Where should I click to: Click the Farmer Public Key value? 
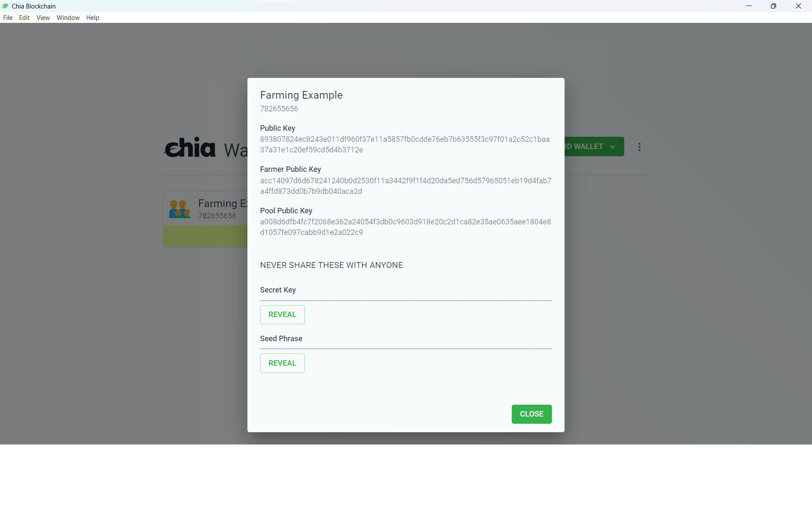(x=406, y=185)
